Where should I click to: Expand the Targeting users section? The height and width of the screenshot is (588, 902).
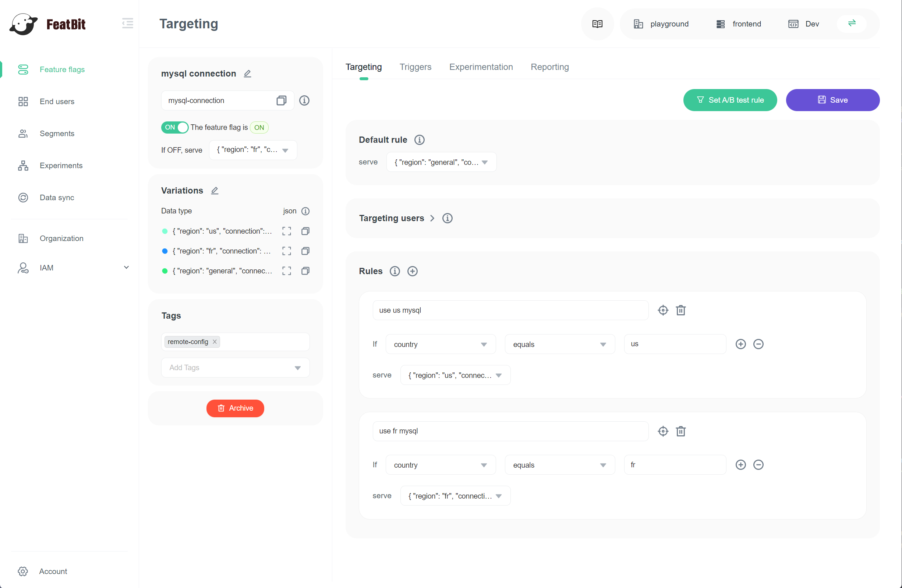432,218
